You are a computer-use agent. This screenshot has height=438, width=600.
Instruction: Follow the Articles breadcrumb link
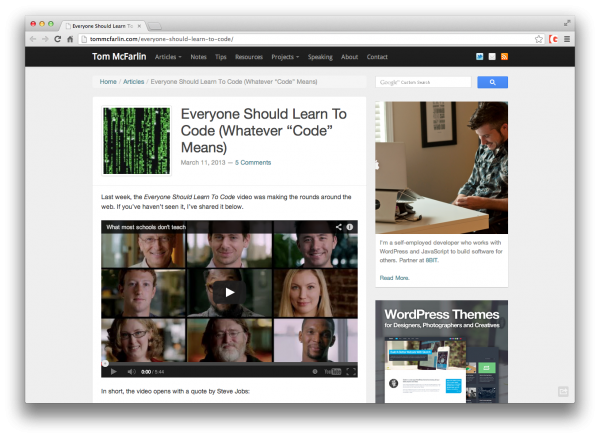134,81
